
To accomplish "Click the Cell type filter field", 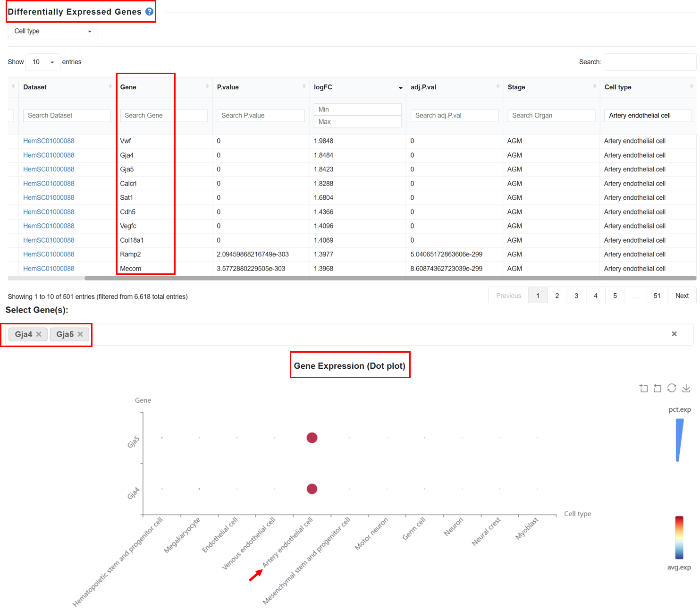I will (648, 116).
